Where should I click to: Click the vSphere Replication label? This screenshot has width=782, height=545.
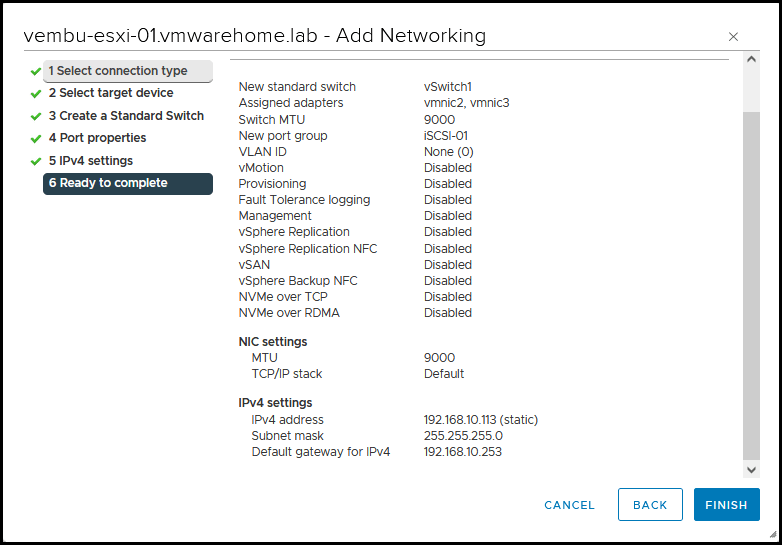(x=294, y=232)
